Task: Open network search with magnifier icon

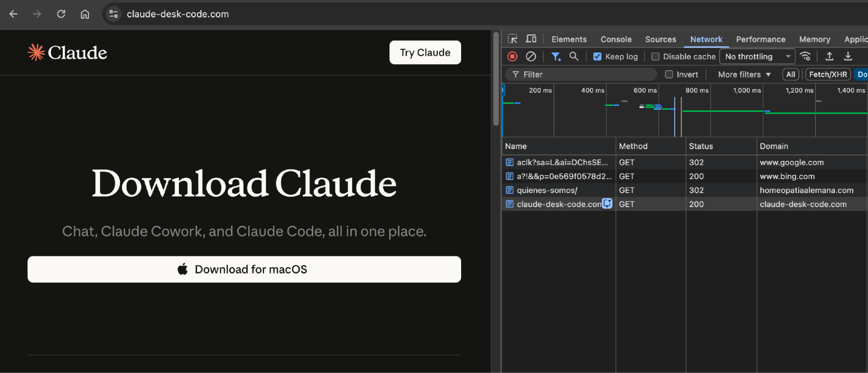Action: [574, 56]
